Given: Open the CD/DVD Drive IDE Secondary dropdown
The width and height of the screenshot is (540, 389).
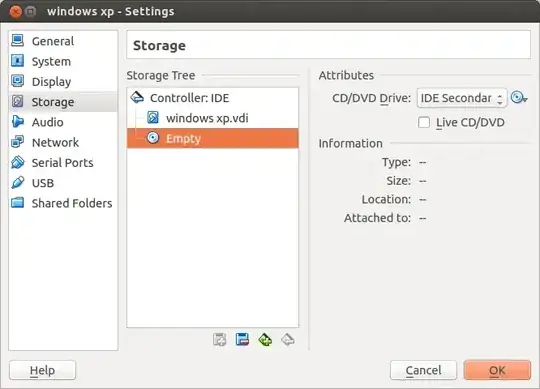Looking at the screenshot, I should (x=462, y=98).
